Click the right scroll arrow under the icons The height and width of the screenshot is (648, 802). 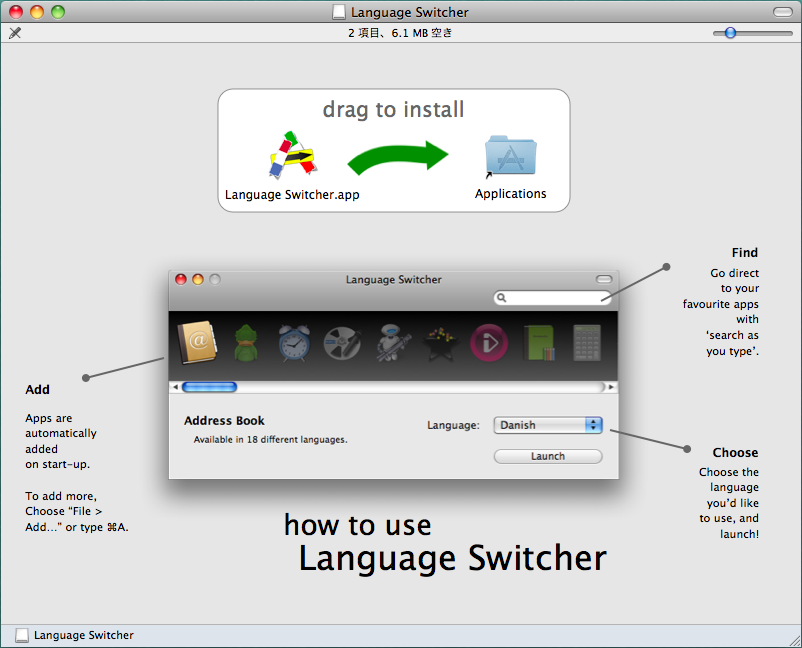611,387
